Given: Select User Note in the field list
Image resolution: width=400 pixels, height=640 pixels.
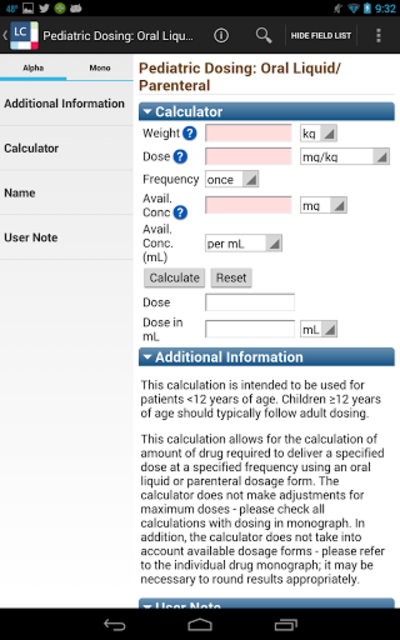Looking at the screenshot, I should (67, 238).
